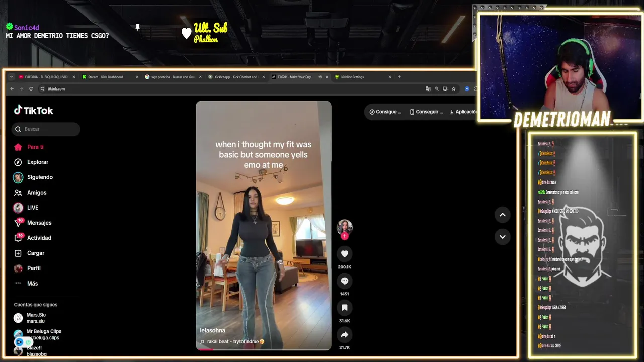Open the Siguiendo feed

click(40, 177)
